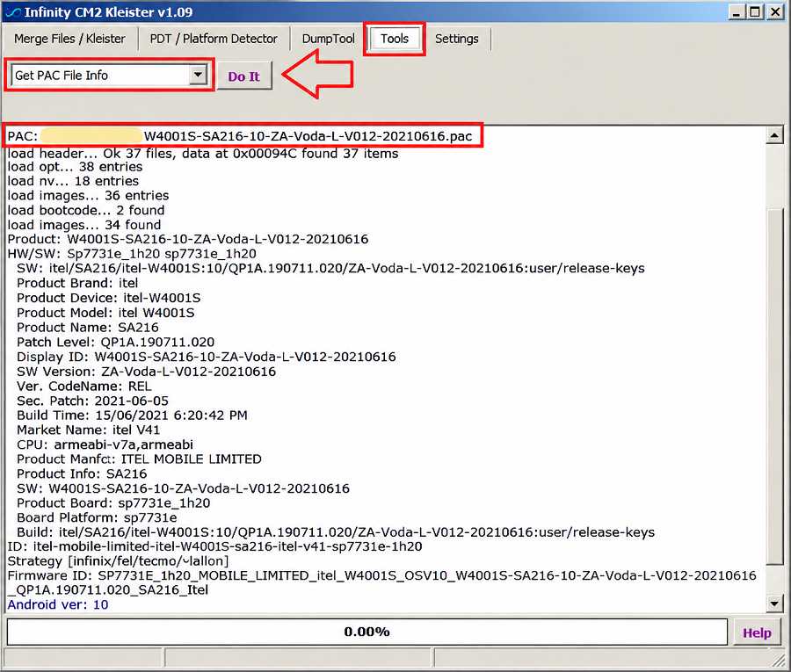791x672 pixels.
Task: Go to the Settings tab
Action: pyautogui.click(x=456, y=39)
